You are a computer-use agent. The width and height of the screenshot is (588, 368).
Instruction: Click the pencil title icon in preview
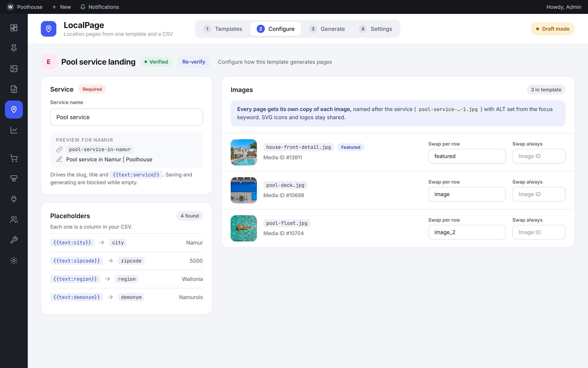tap(60, 159)
